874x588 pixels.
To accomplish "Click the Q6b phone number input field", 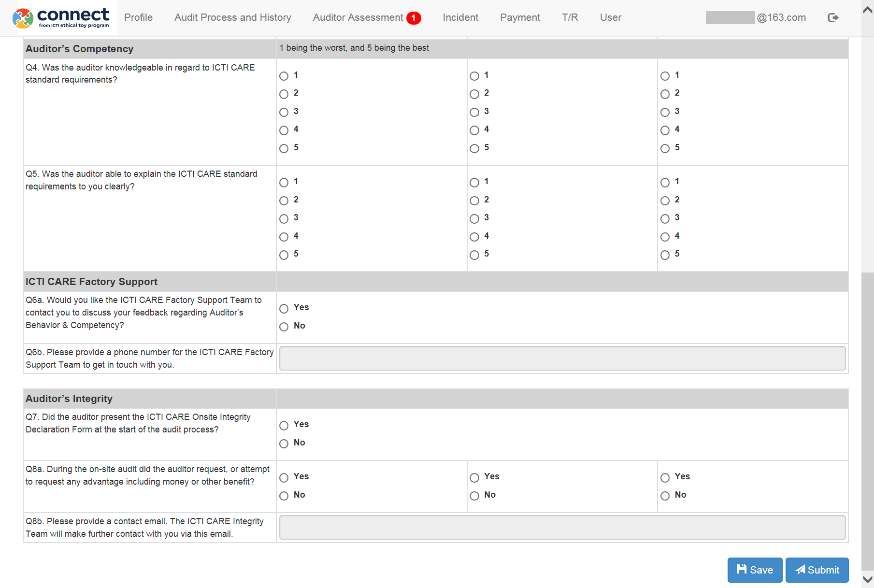I will pos(562,359).
